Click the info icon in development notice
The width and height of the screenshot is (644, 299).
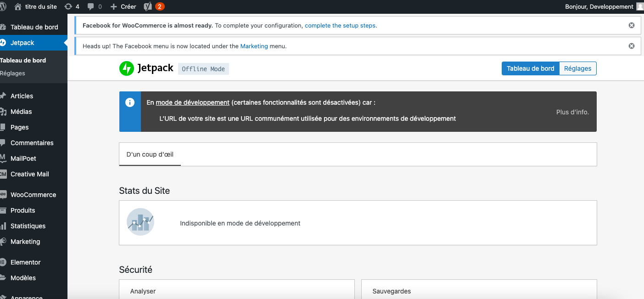[130, 103]
